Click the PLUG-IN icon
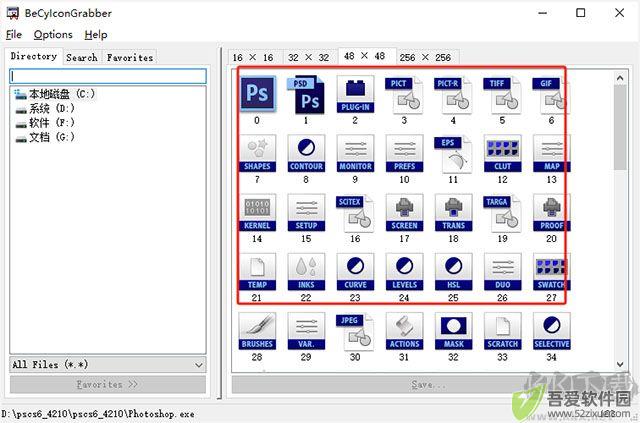Screen dimensions: 640x423 point(355,94)
